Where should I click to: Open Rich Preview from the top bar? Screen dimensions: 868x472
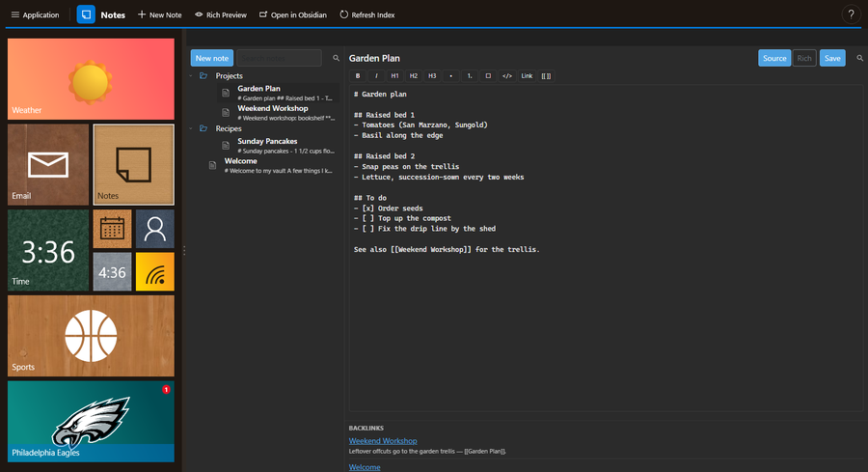pos(220,14)
